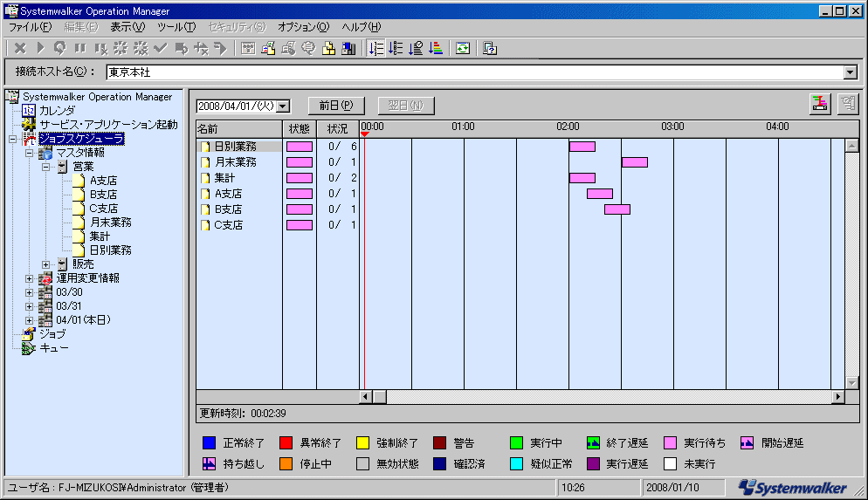Click the gear icon beside サービス・アプリケーション起動

(29, 125)
